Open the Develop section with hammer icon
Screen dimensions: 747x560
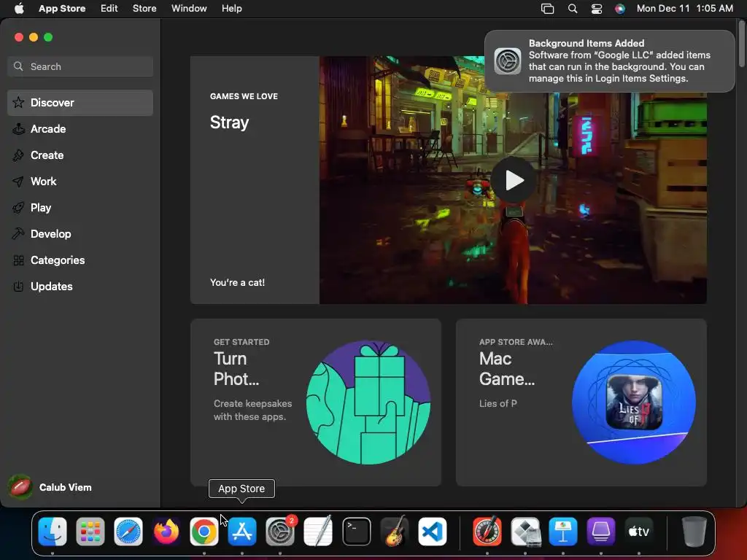coord(80,234)
